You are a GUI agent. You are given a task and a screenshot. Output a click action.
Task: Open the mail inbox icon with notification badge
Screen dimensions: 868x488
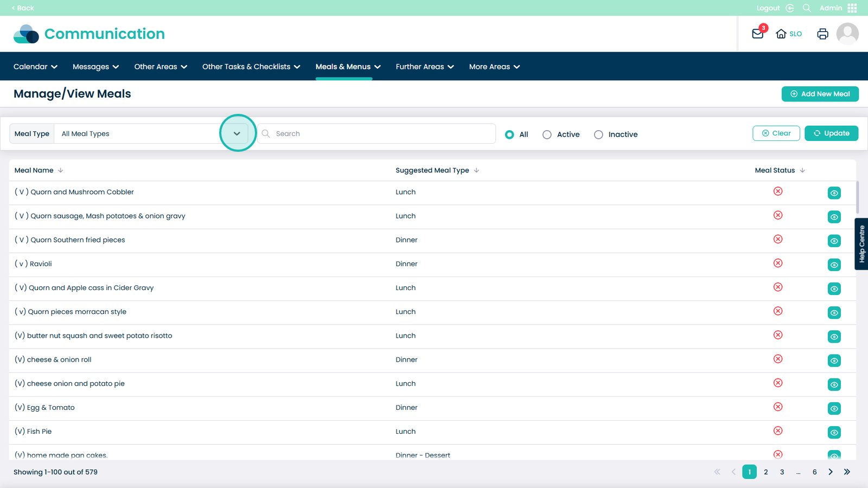(758, 34)
